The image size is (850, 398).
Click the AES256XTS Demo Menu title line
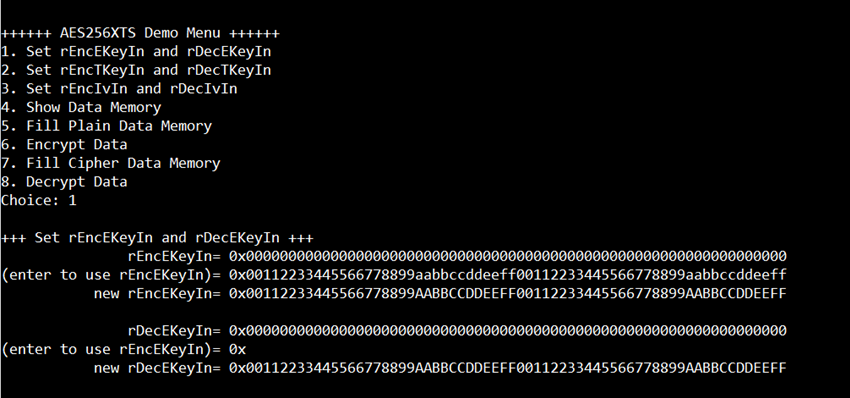tap(140, 33)
